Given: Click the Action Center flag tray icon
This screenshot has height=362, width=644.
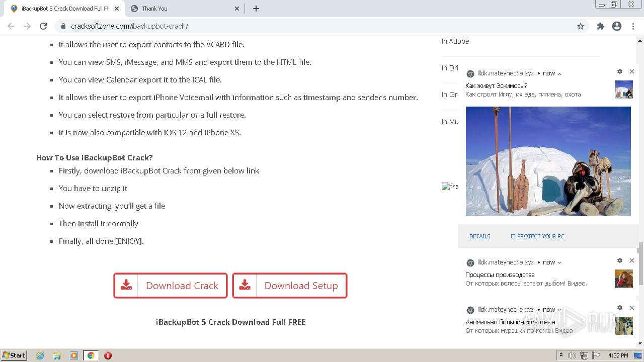Looking at the screenshot, I should (596, 355).
